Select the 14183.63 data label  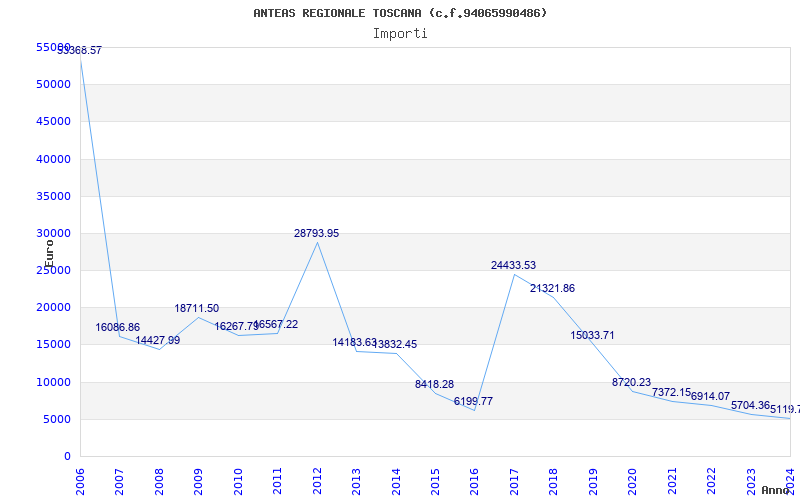tap(355, 342)
